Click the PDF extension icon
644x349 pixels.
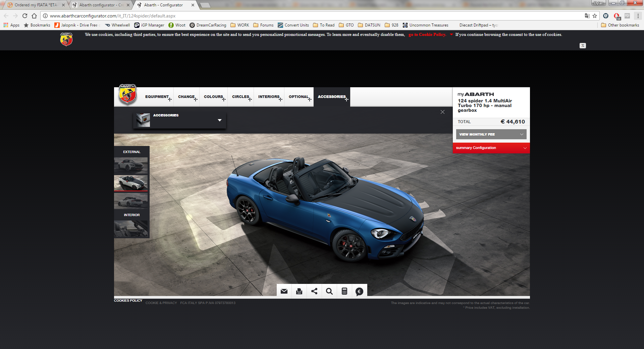click(x=627, y=16)
